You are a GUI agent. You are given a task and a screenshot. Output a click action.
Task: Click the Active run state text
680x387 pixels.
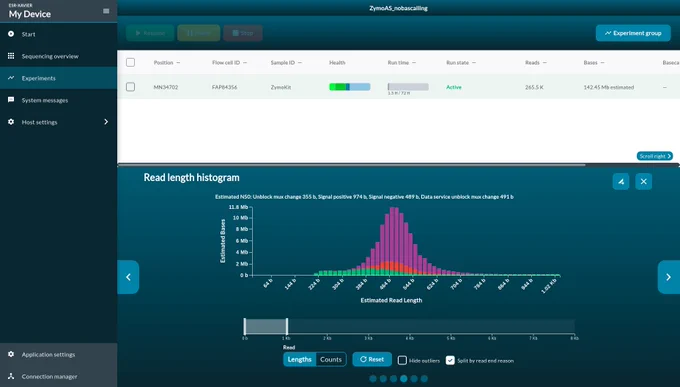[454, 87]
